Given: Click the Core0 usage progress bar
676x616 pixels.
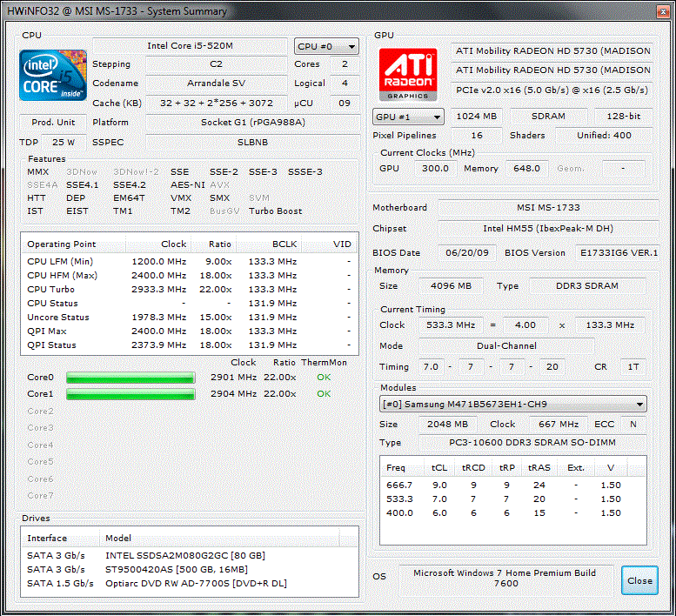Looking at the screenshot, I should click(x=131, y=378).
